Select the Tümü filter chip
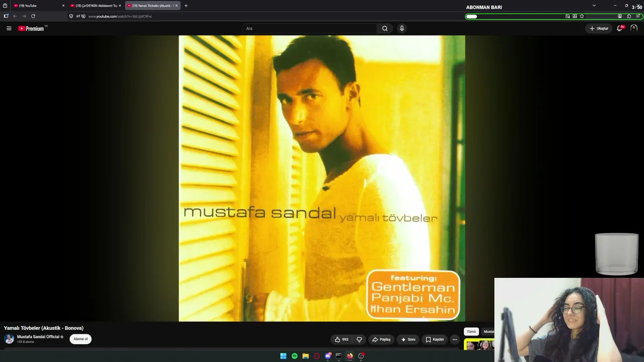The image size is (644, 362). 471,332
